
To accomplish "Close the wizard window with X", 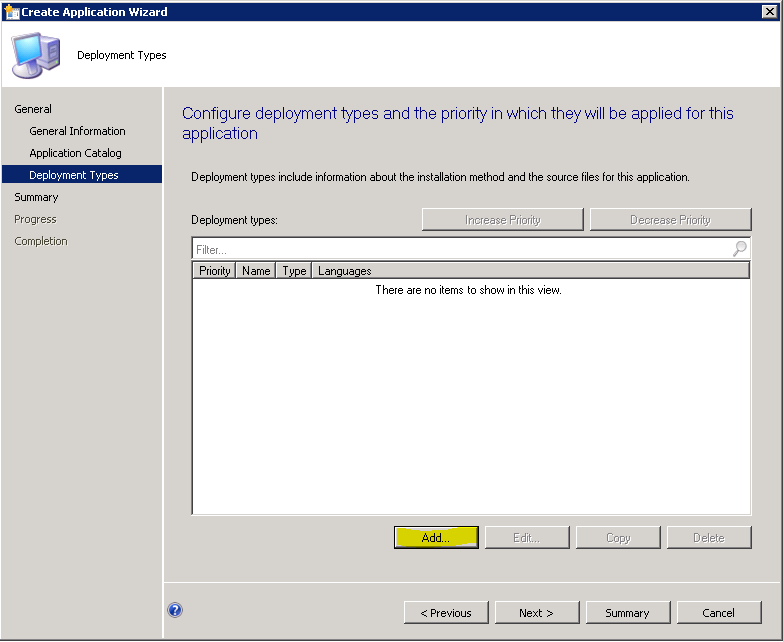I will (x=770, y=11).
